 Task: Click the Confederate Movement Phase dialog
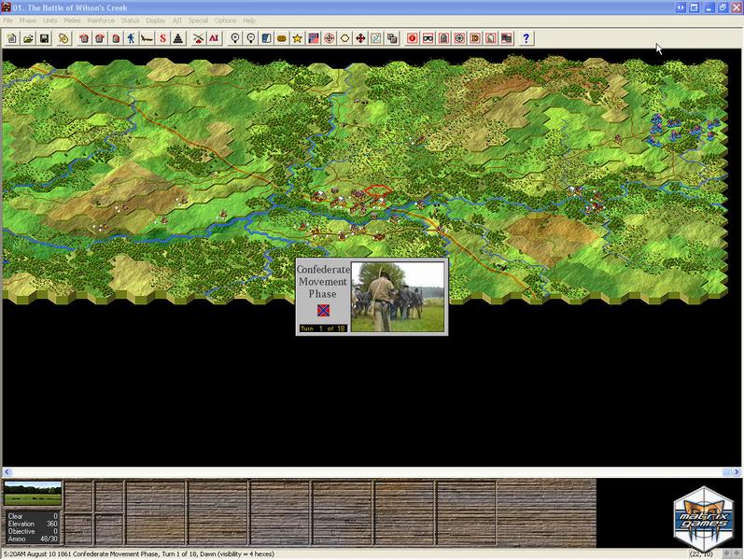click(372, 296)
